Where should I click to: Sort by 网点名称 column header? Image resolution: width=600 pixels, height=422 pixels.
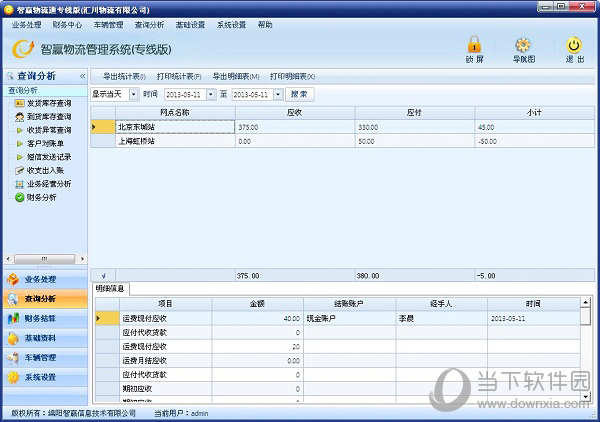click(175, 113)
